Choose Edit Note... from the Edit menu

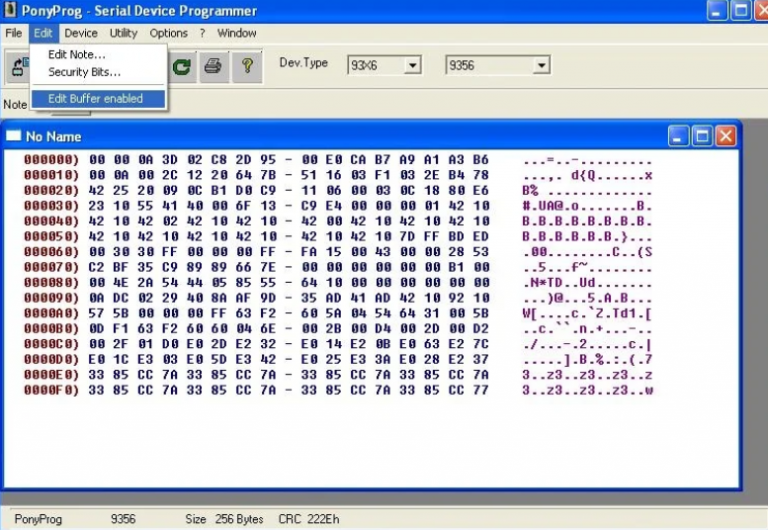77,54
